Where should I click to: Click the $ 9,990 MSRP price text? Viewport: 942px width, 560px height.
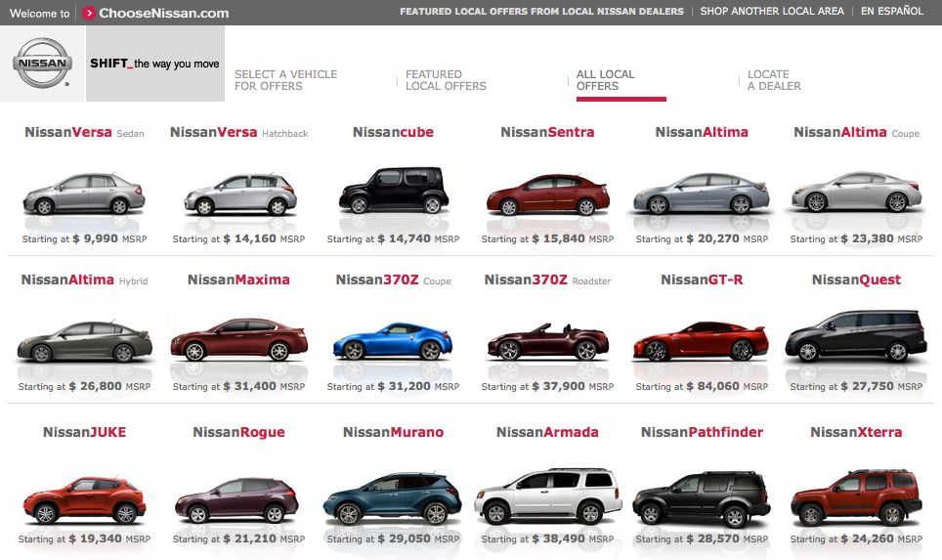(x=110, y=238)
